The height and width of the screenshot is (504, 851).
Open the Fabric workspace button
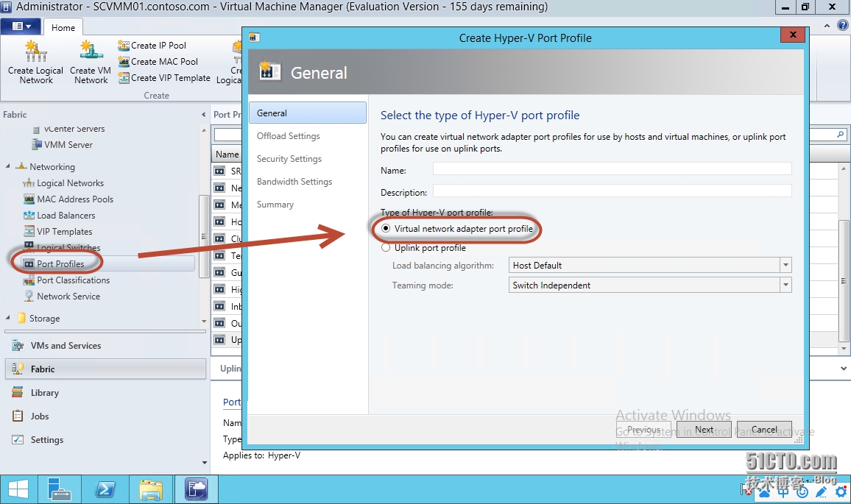click(105, 369)
